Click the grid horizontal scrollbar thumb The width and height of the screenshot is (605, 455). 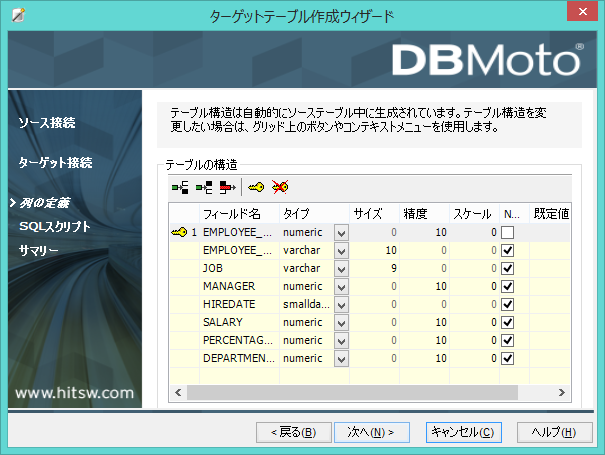(x=352, y=393)
